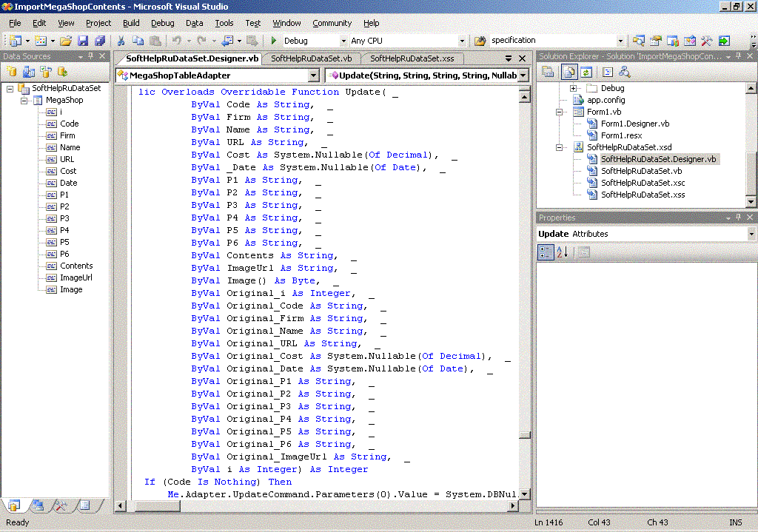Open the Debug configuration dropdown
Image resolution: width=758 pixels, height=532 pixels.
[343, 41]
